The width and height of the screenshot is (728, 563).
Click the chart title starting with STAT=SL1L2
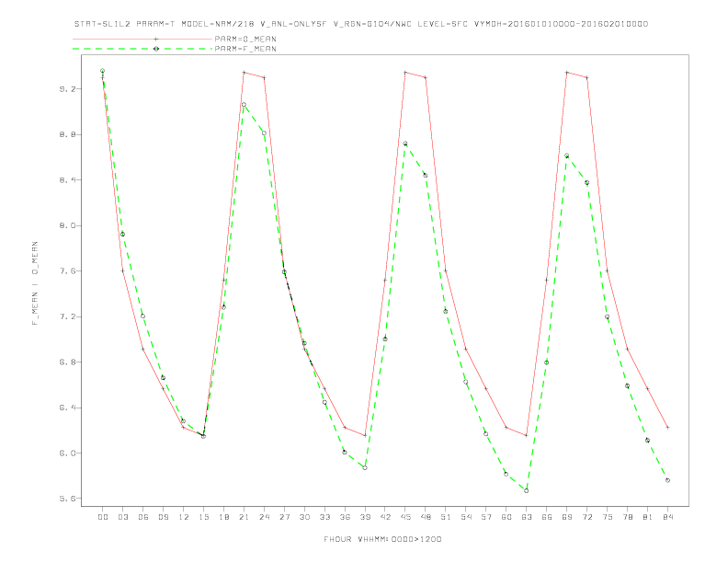coord(361,24)
